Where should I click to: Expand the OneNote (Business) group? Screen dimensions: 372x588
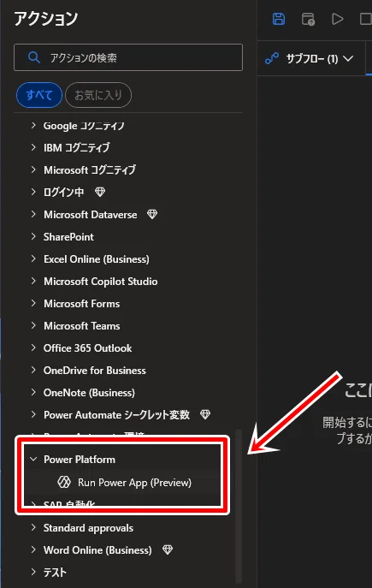pyautogui.click(x=33, y=392)
